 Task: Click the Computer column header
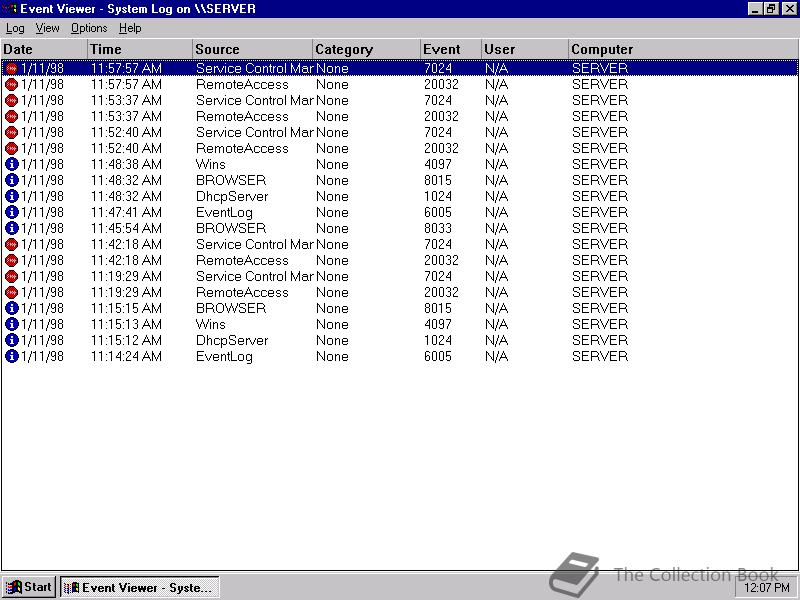point(684,49)
